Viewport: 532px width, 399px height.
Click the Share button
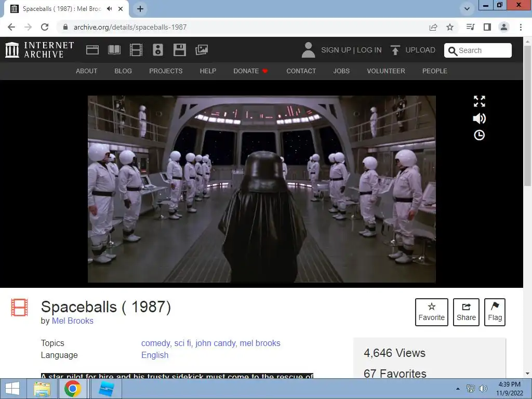(x=466, y=312)
